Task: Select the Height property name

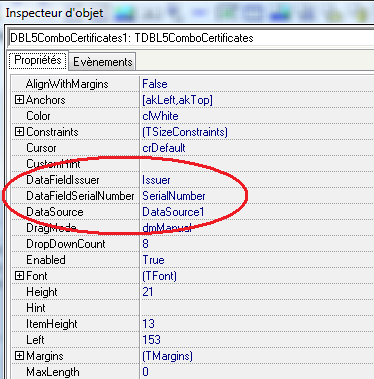Action: tap(42, 292)
